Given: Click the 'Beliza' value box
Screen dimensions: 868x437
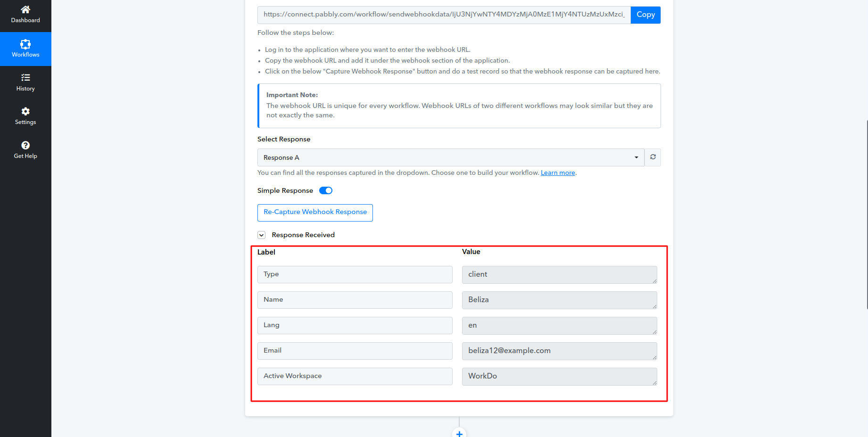Looking at the screenshot, I should coord(560,300).
